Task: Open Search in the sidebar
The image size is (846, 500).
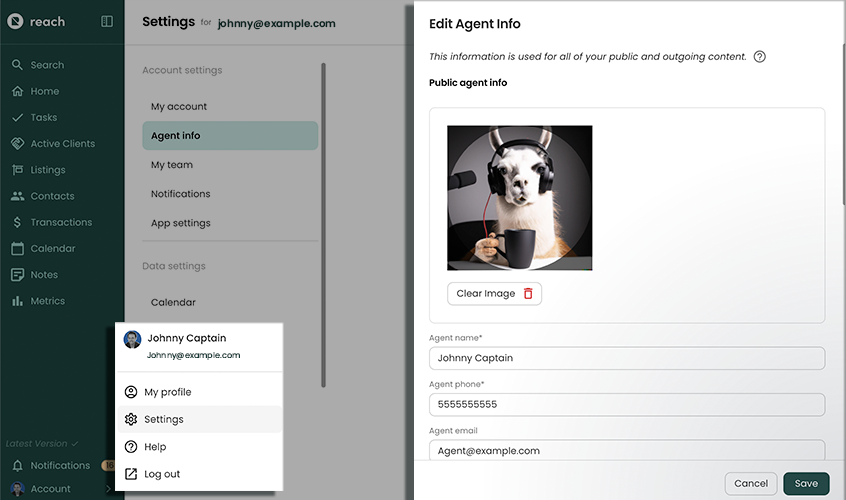Action: 46,65
